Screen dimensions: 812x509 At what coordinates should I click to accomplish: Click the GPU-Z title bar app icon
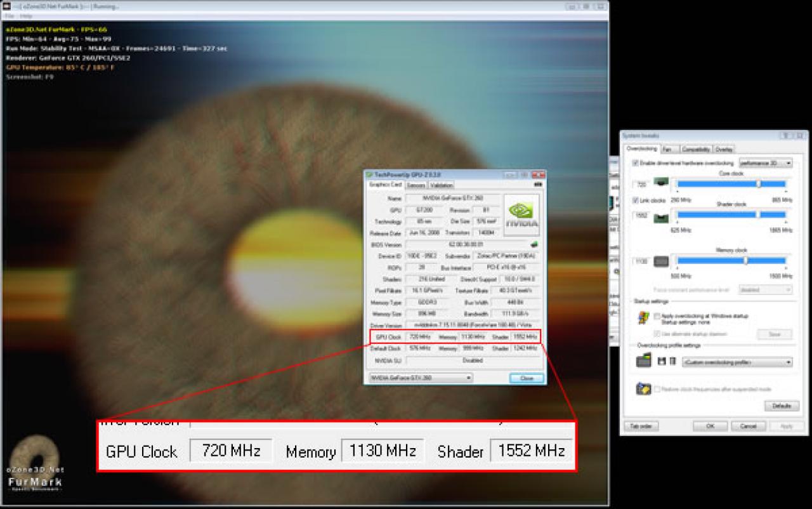click(x=370, y=175)
